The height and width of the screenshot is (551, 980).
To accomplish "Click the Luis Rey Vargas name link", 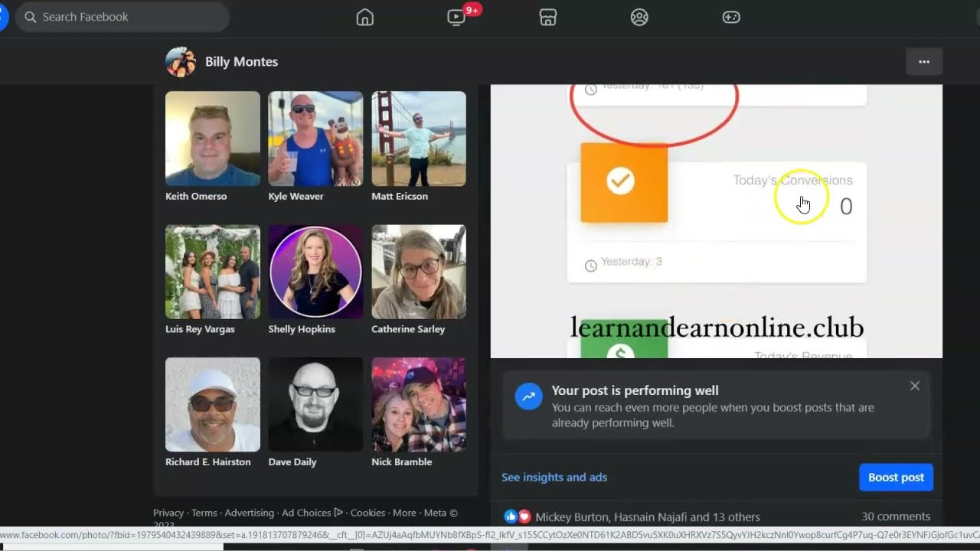I will (200, 329).
